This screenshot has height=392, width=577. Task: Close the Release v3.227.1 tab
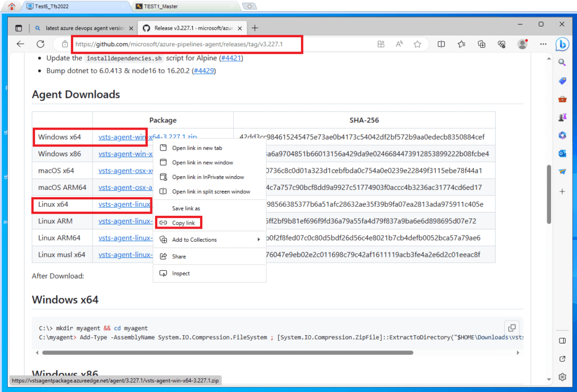coord(240,28)
